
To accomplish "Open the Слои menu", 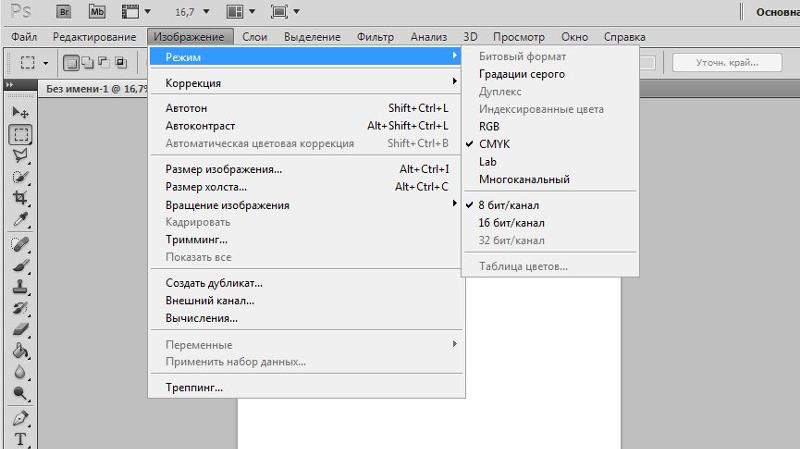I will pyautogui.click(x=255, y=37).
